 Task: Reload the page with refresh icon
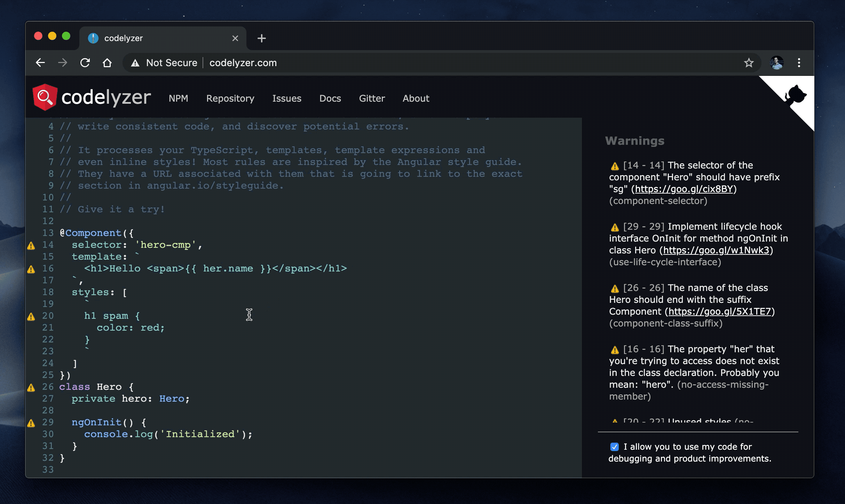pos(85,63)
